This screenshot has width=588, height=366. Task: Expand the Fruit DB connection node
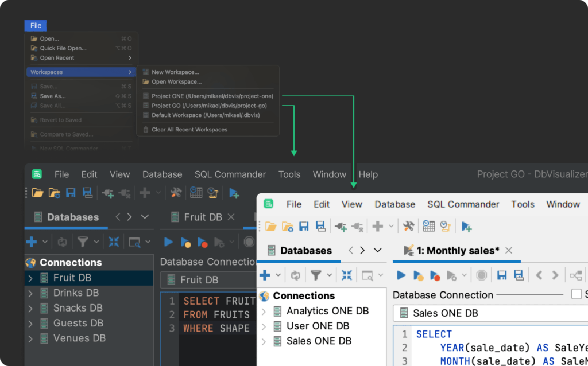pyautogui.click(x=29, y=278)
